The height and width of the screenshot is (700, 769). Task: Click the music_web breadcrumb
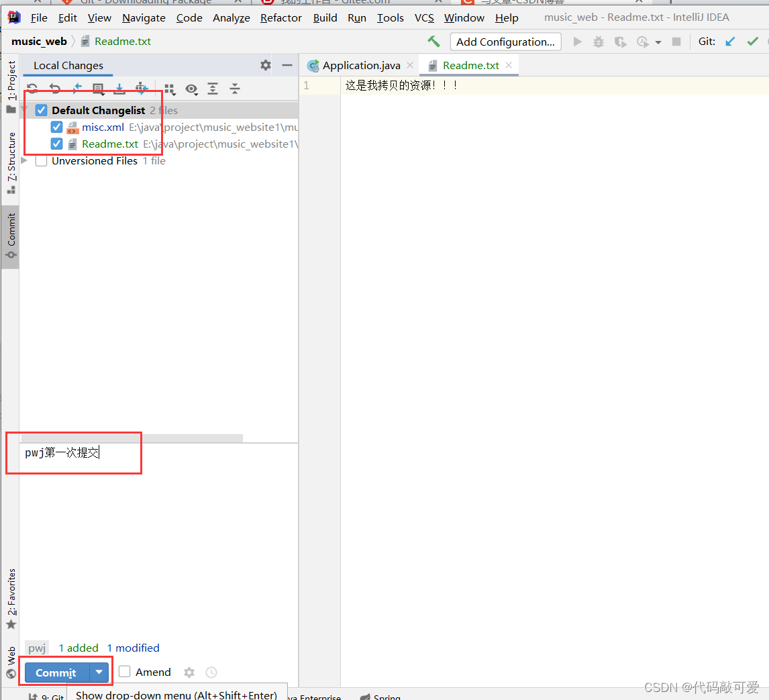39,42
